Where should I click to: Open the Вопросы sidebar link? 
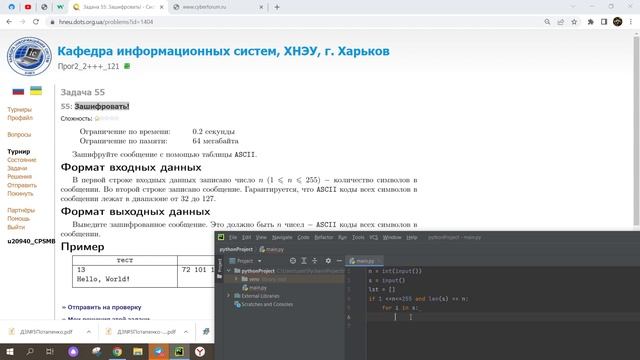19,134
